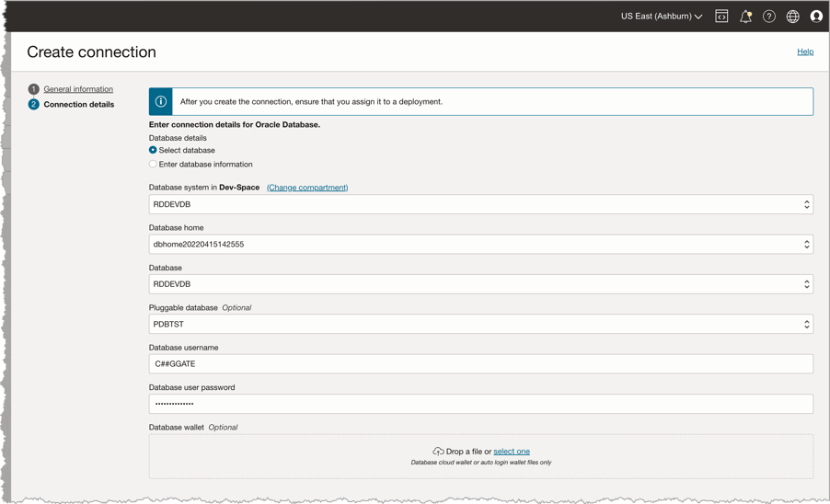Click the Help link at top right
This screenshot has height=504, width=830.
pos(805,52)
